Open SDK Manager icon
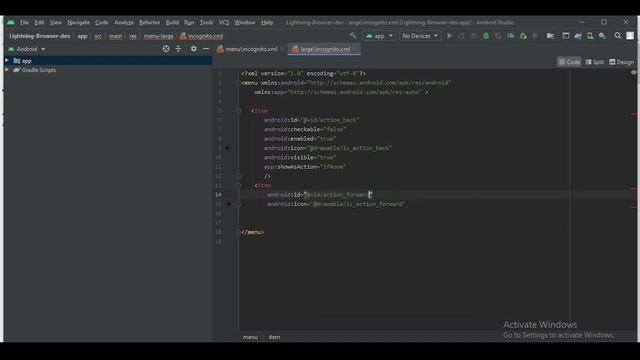The width and height of the screenshot is (640, 360). pyautogui.click(x=602, y=36)
